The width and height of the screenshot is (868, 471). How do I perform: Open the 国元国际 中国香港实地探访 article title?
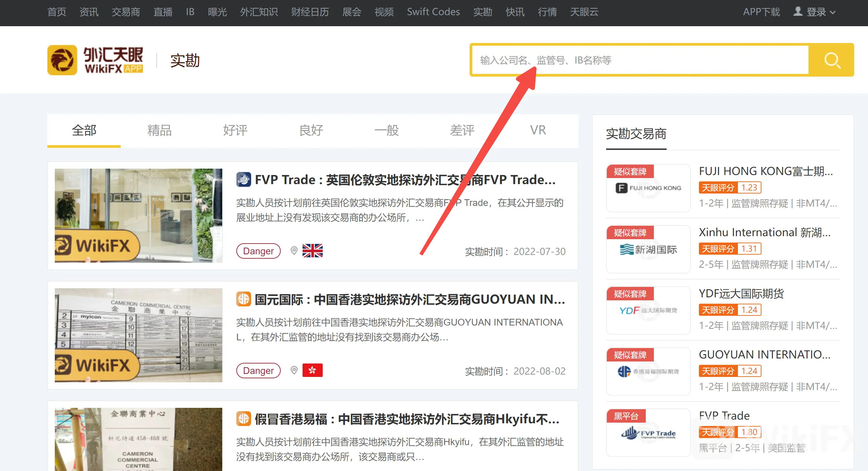coord(410,299)
